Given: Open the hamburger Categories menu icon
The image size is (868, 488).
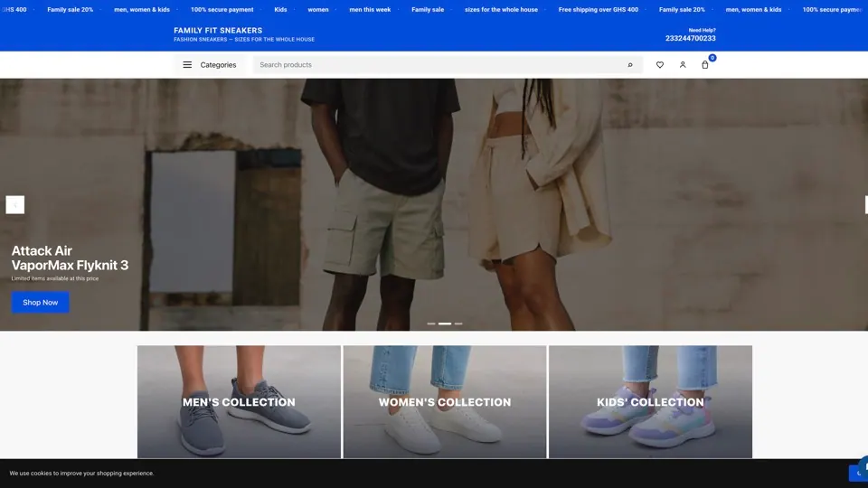Looking at the screenshot, I should coord(187,65).
